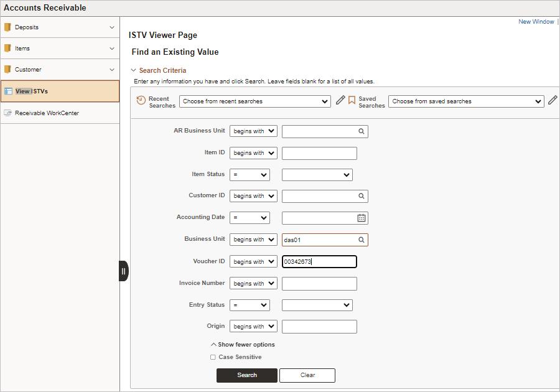Click the Receivable WorkCenter icon in sidebar
The height and width of the screenshot is (392, 560).
coord(8,113)
